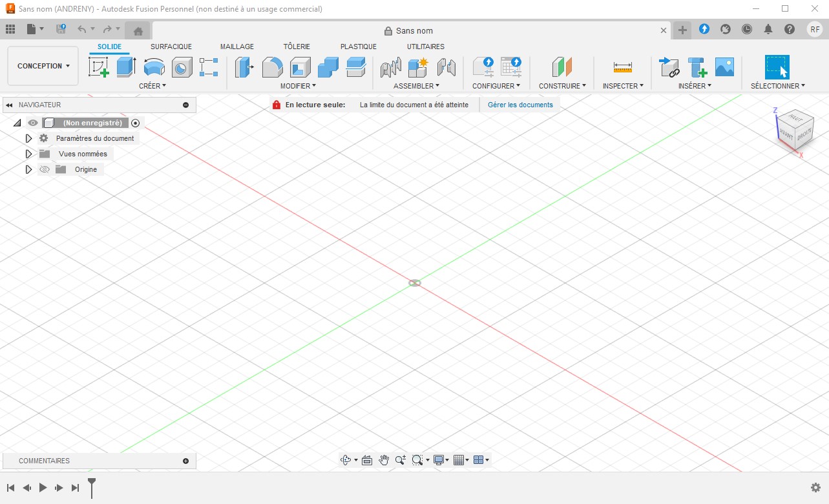The image size is (829, 504).
Task: Click the Insert fastener bolt icon
Action: [697, 67]
